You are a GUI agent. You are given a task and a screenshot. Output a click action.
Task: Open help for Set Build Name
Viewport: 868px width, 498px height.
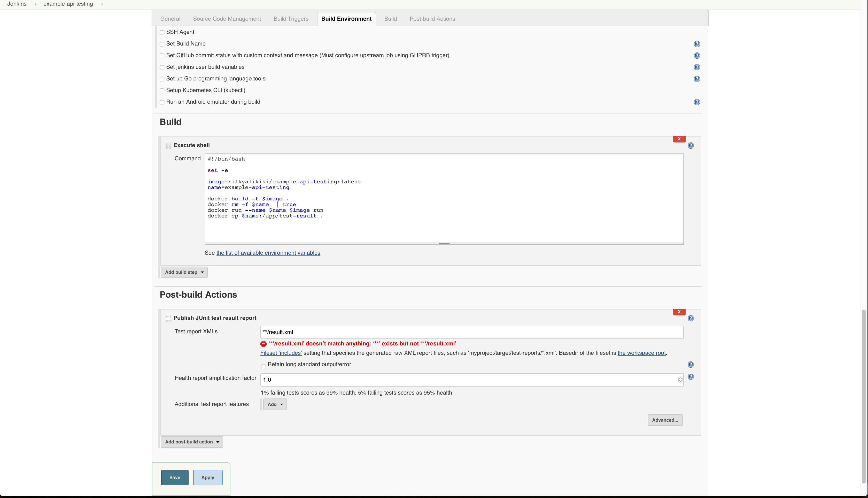click(x=697, y=44)
